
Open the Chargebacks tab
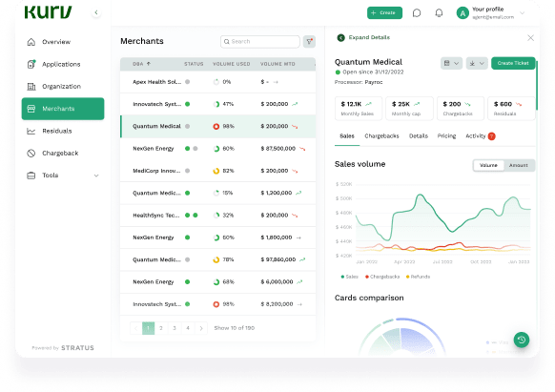click(381, 136)
